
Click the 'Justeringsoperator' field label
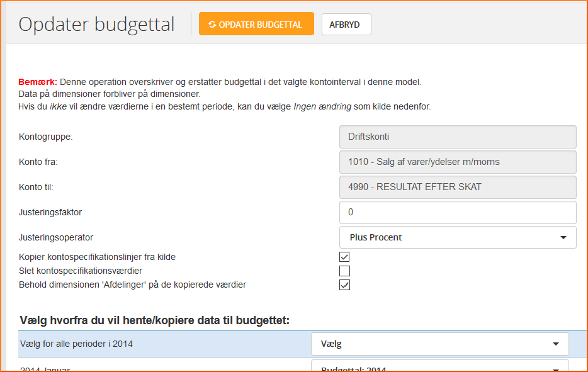(x=56, y=237)
